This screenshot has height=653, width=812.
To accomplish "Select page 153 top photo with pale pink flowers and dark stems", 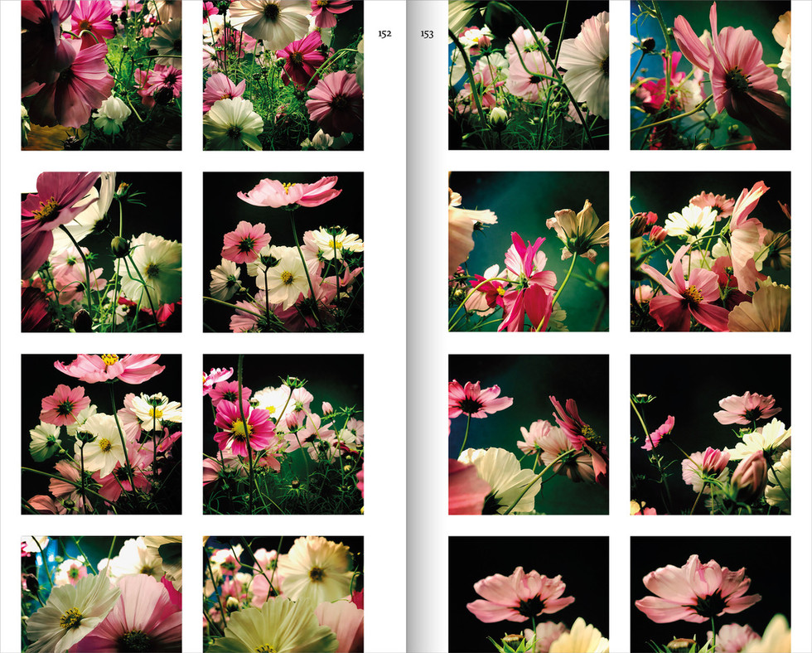I will (529, 75).
